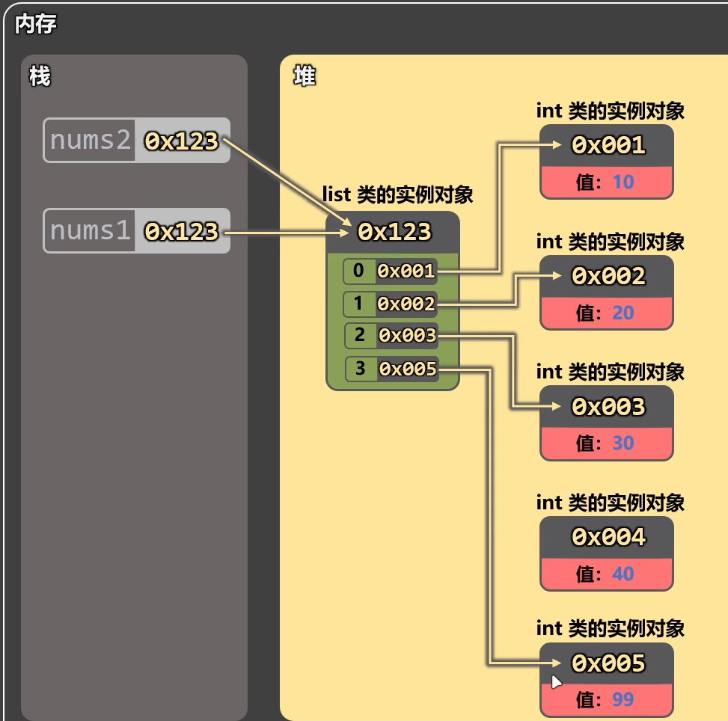This screenshot has height=721, width=728.
Task: Select the nums1 variable name
Action: point(90,231)
